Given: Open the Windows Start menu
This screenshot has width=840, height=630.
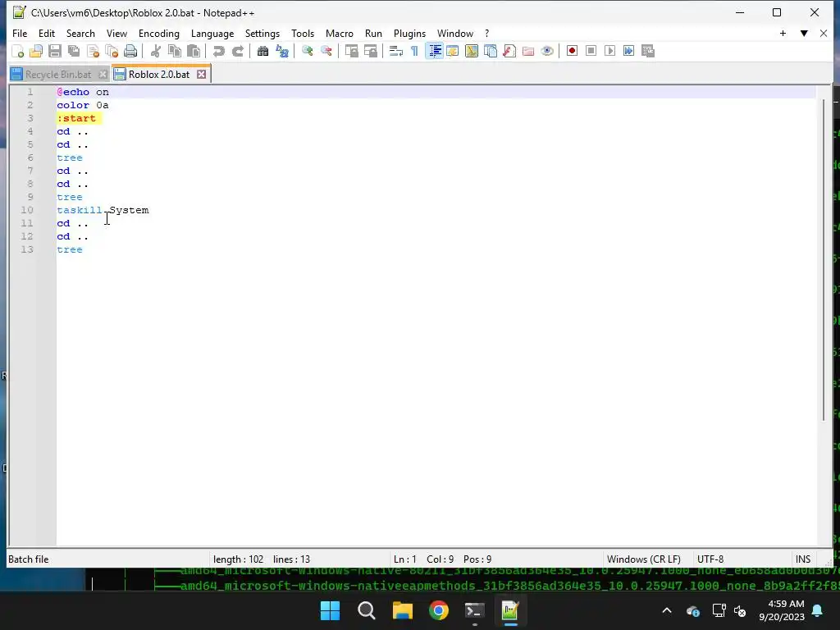Looking at the screenshot, I should point(330,610).
